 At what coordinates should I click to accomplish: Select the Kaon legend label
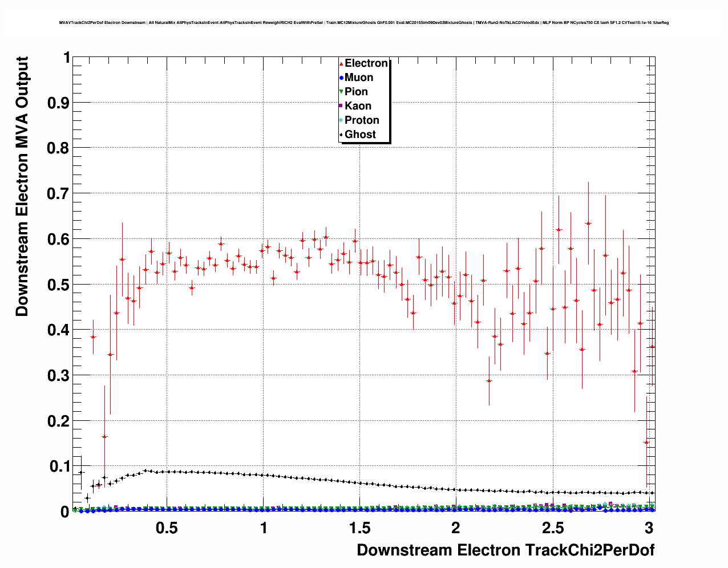(358, 106)
